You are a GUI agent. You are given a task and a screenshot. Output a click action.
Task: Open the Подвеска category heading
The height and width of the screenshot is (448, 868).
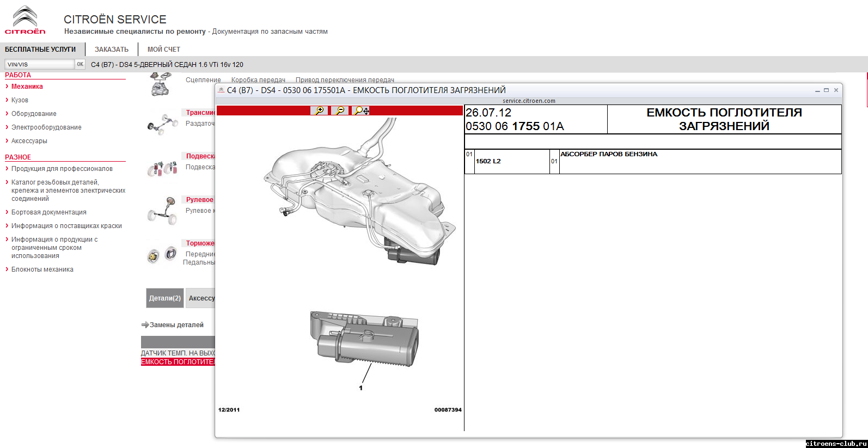pyautogui.click(x=200, y=156)
